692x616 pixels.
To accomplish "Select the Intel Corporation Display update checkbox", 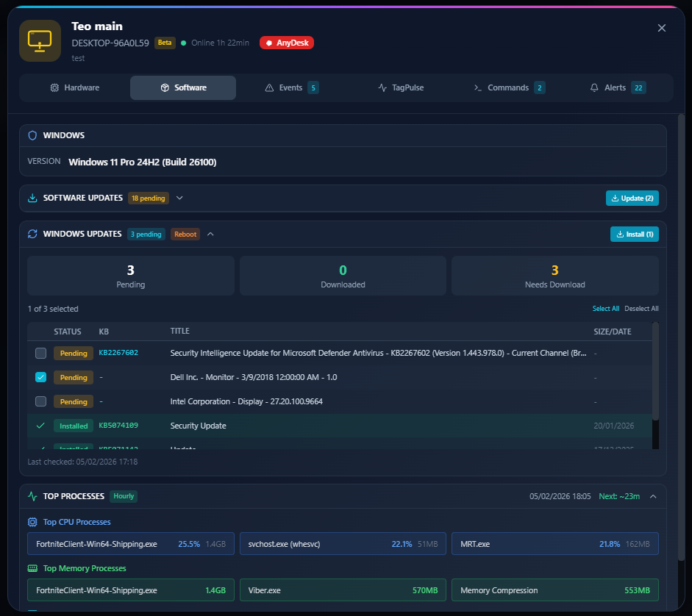I will [40, 401].
